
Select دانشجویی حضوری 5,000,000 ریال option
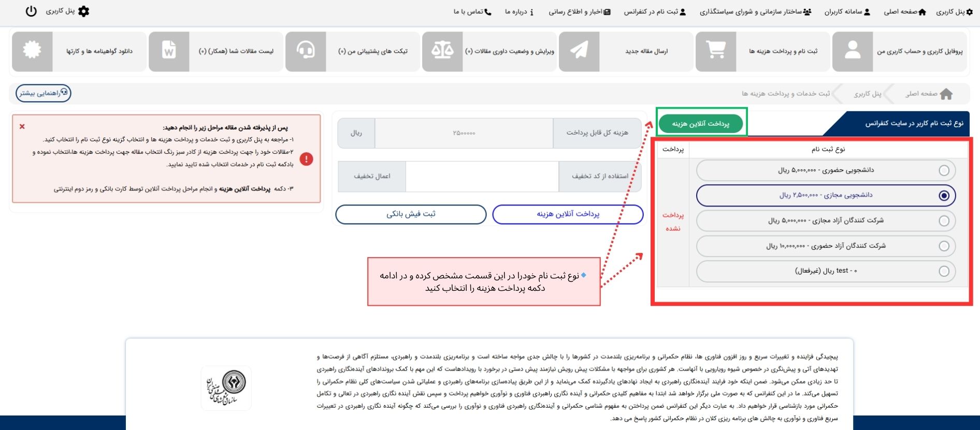(826, 170)
